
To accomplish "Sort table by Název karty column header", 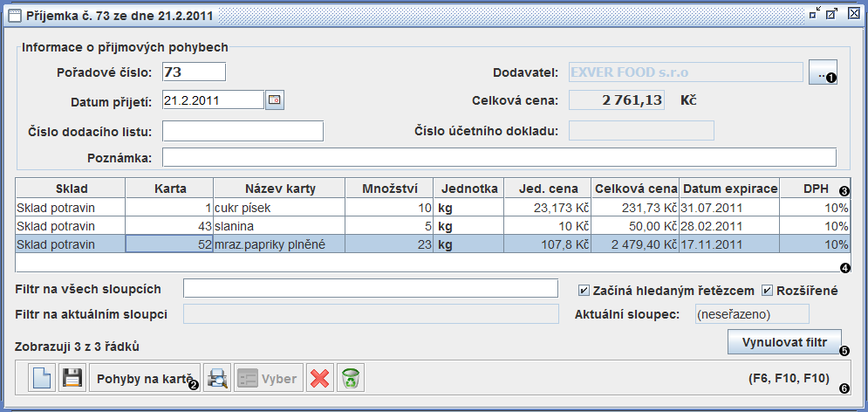I will pos(279,189).
